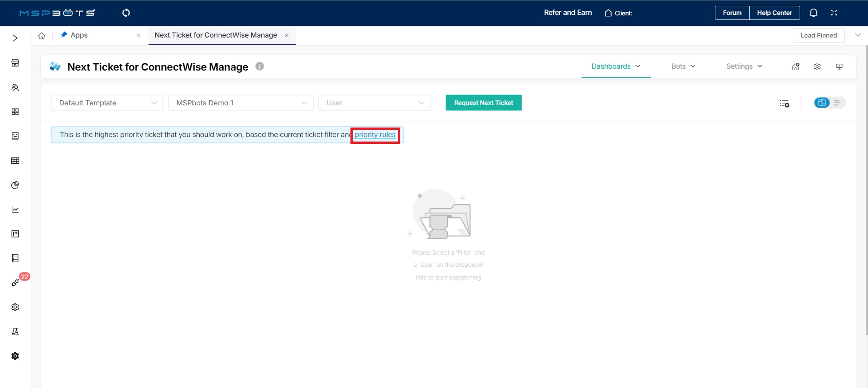Expand the left sidebar navigation arrow
The height and width of the screenshot is (388, 868).
[x=15, y=38]
